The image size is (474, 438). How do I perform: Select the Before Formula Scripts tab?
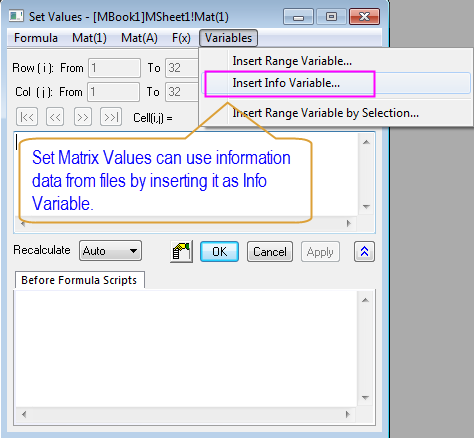[79, 280]
